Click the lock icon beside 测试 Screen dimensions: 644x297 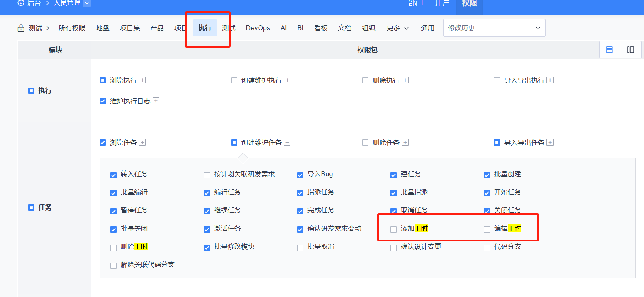(21, 28)
